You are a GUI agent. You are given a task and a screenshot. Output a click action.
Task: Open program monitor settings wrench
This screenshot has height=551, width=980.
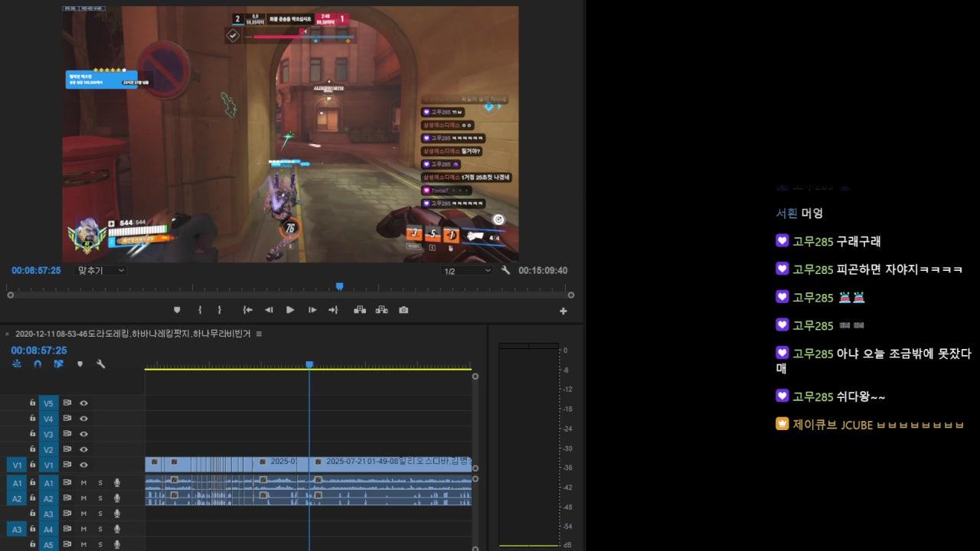[x=506, y=270]
